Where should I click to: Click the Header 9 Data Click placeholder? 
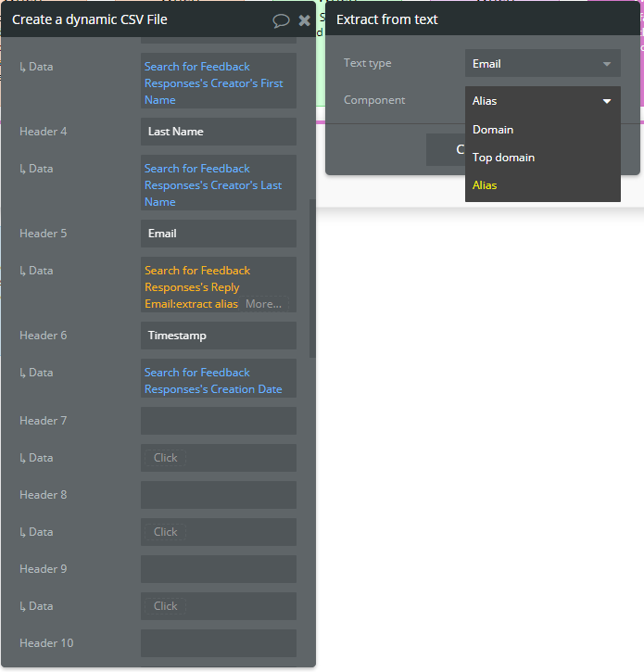click(x=165, y=606)
